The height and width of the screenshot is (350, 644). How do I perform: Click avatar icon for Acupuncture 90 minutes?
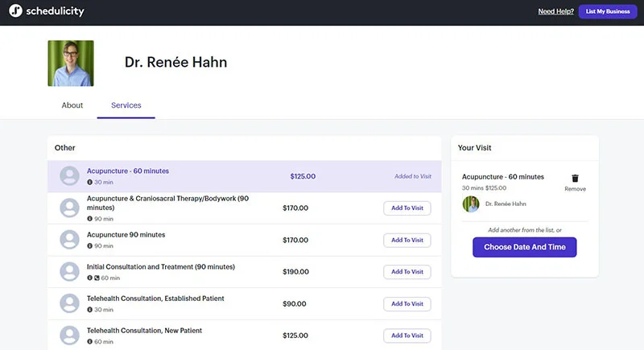coord(69,240)
